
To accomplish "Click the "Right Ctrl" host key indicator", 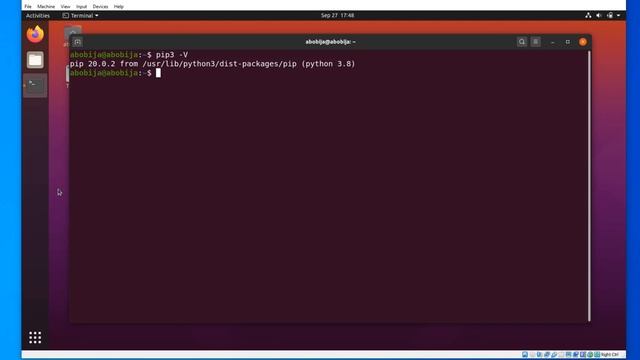I will [610, 355].
